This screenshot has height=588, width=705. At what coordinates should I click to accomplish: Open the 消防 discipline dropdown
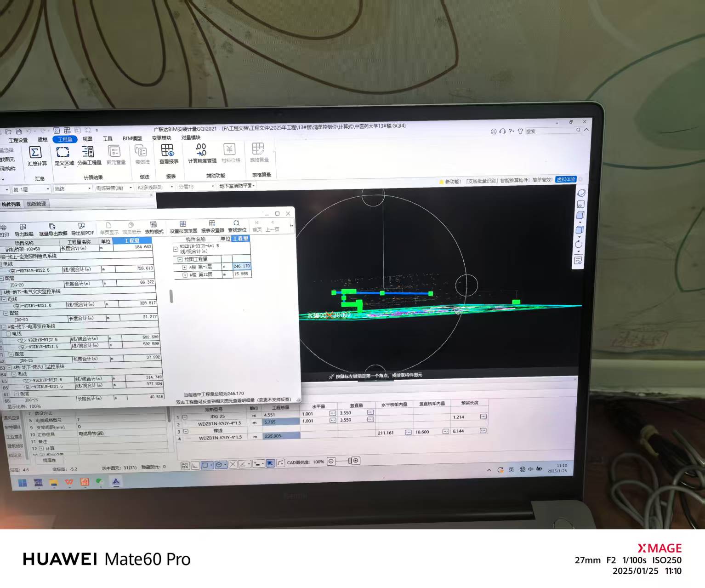point(73,188)
